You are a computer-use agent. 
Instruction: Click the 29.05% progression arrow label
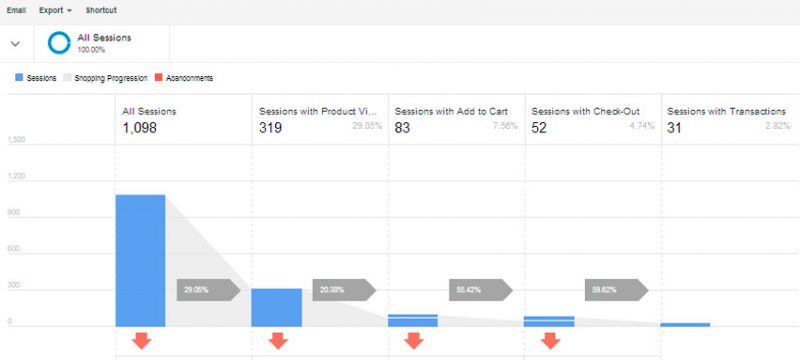tap(208, 290)
